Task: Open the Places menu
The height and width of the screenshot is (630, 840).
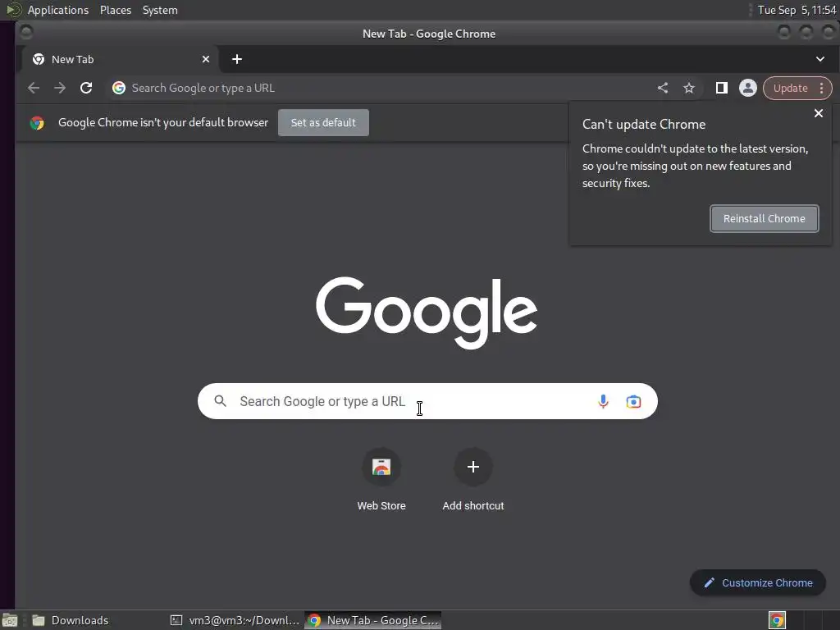Action: click(116, 10)
